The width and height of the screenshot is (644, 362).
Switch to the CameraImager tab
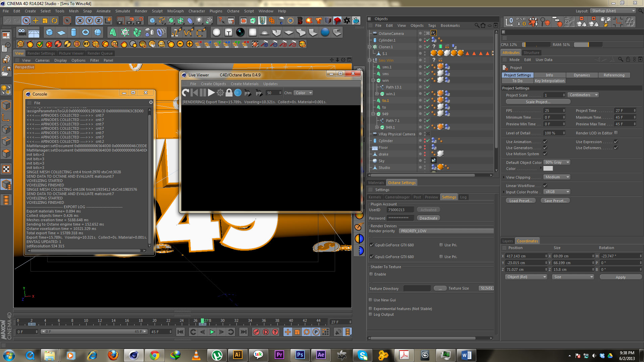[x=397, y=197]
